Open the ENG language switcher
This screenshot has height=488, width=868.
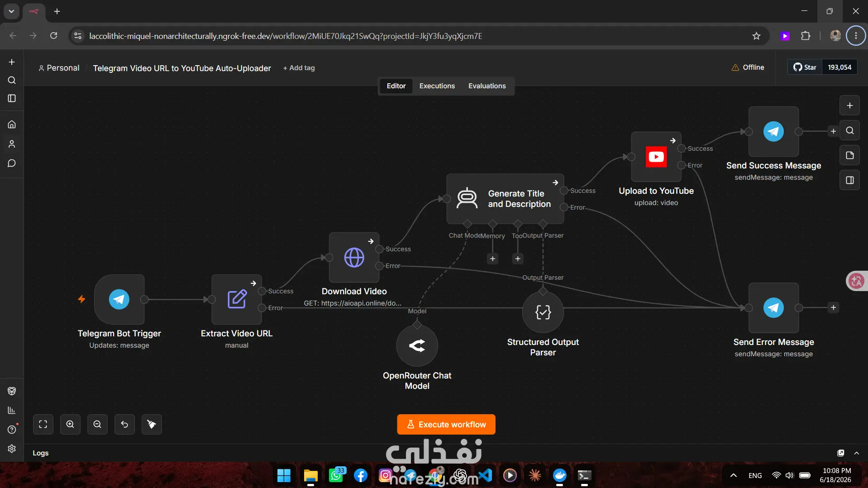[x=755, y=475]
